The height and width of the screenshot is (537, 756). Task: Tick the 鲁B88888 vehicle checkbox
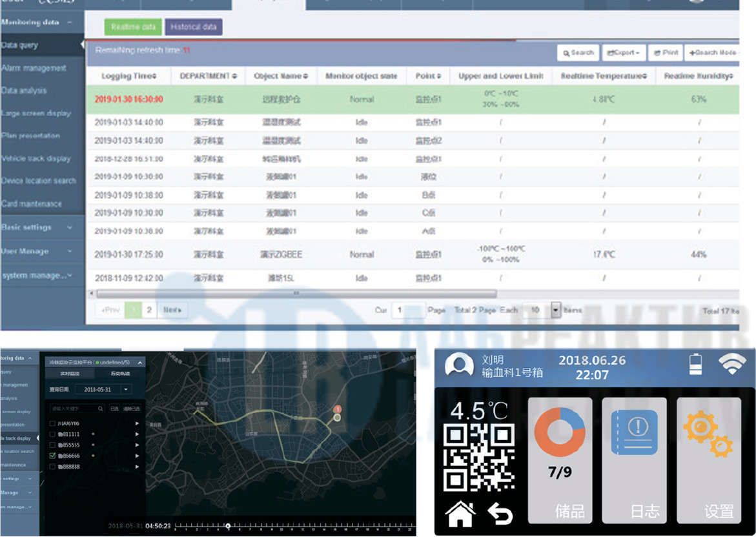(x=52, y=467)
